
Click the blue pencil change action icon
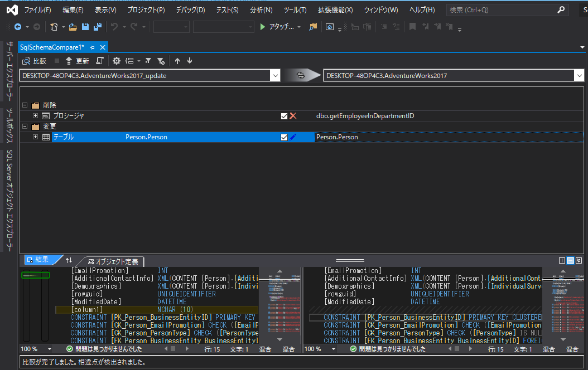(x=293, y=137)
